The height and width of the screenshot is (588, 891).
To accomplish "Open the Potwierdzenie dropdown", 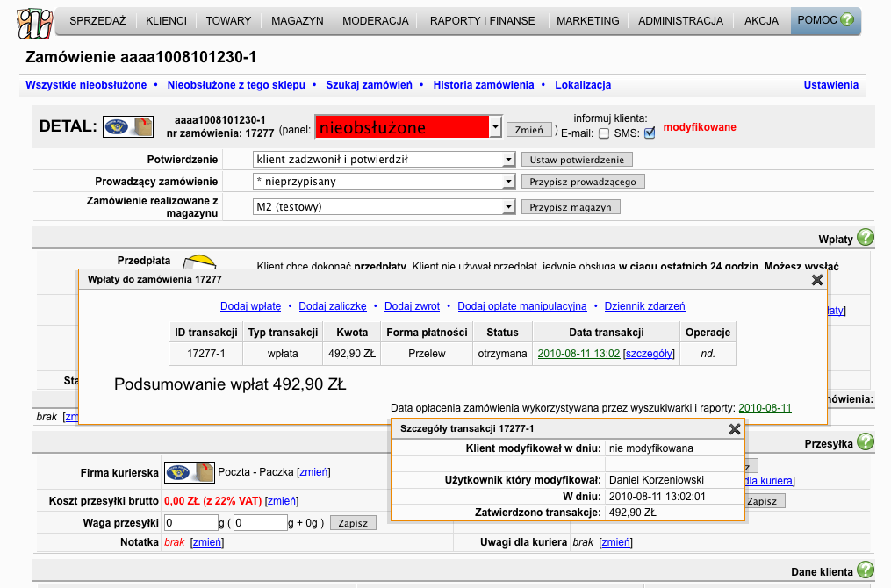I will coord(384,160).
